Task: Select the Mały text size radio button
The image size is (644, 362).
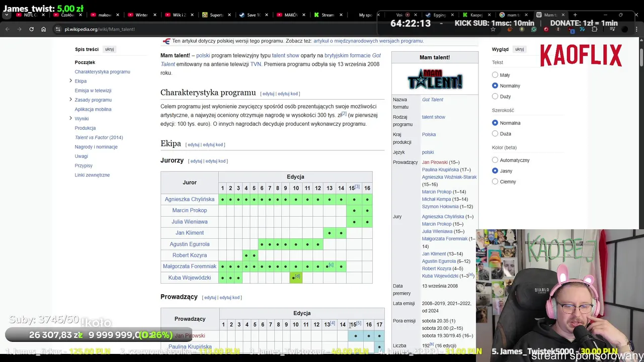Action: tap(495, 75)
